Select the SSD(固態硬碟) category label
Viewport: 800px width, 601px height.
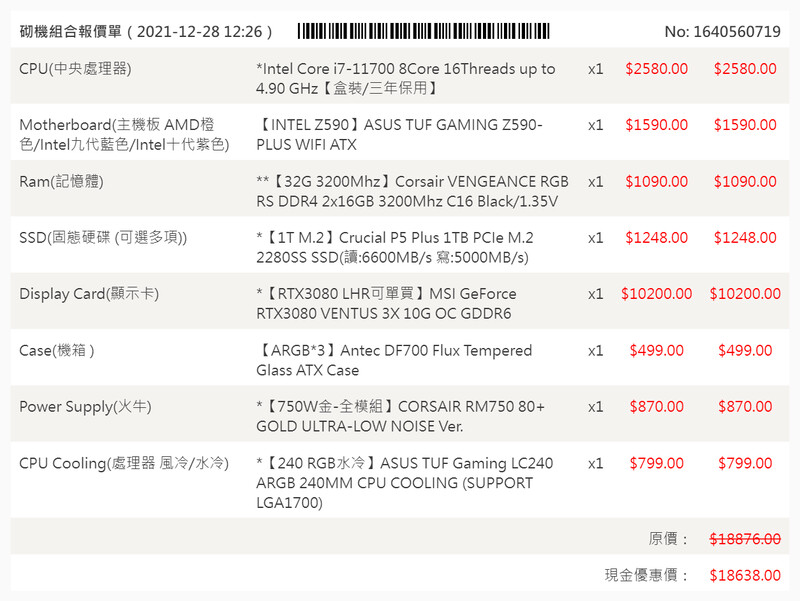point(103,237)
